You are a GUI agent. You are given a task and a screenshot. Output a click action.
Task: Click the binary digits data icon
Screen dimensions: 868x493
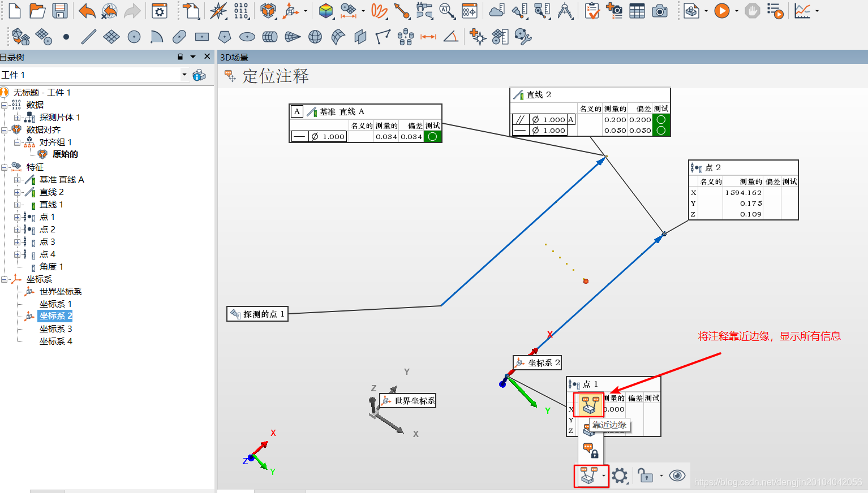[x=241, y=11]
